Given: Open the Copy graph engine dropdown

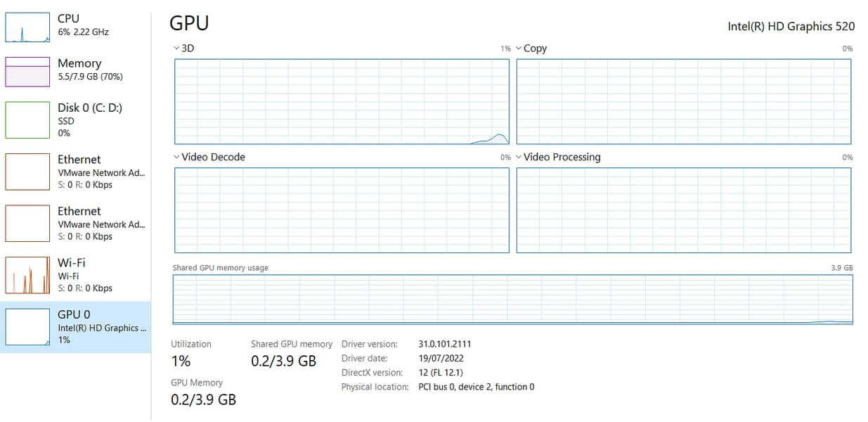Looking at the screenshot, I should [x=519, y=49].
